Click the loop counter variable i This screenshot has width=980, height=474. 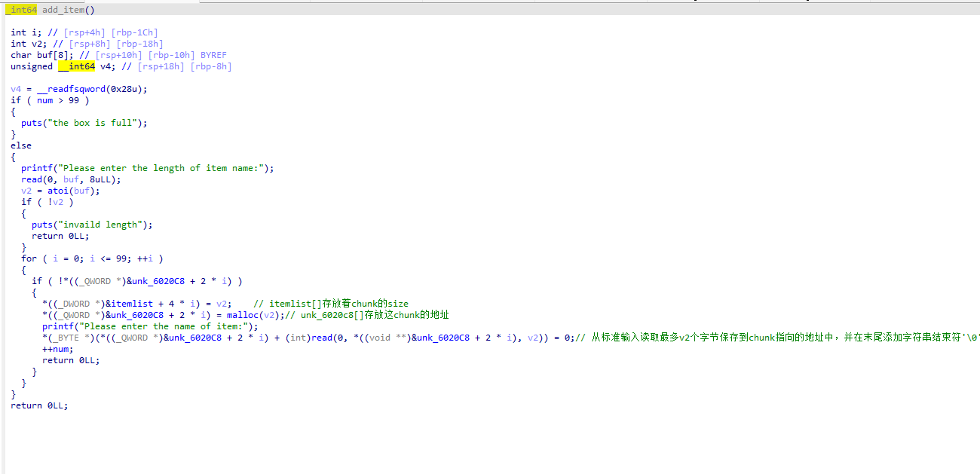pos(55,258)
